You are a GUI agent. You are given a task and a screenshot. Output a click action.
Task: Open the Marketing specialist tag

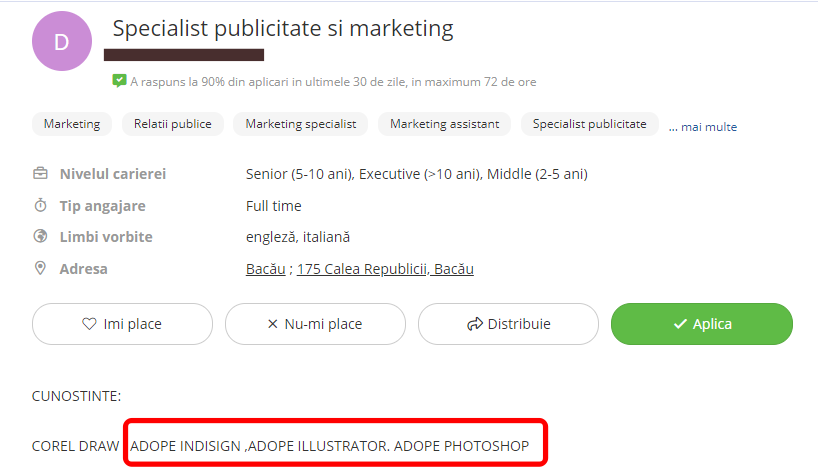coord(301,124)
